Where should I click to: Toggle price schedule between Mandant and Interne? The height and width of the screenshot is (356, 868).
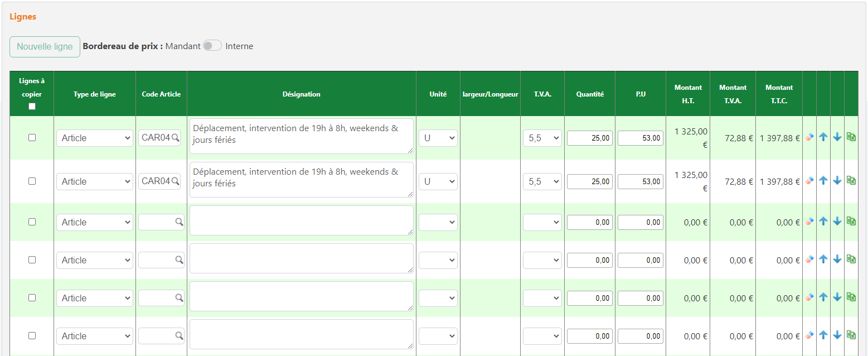coord(212,46)
